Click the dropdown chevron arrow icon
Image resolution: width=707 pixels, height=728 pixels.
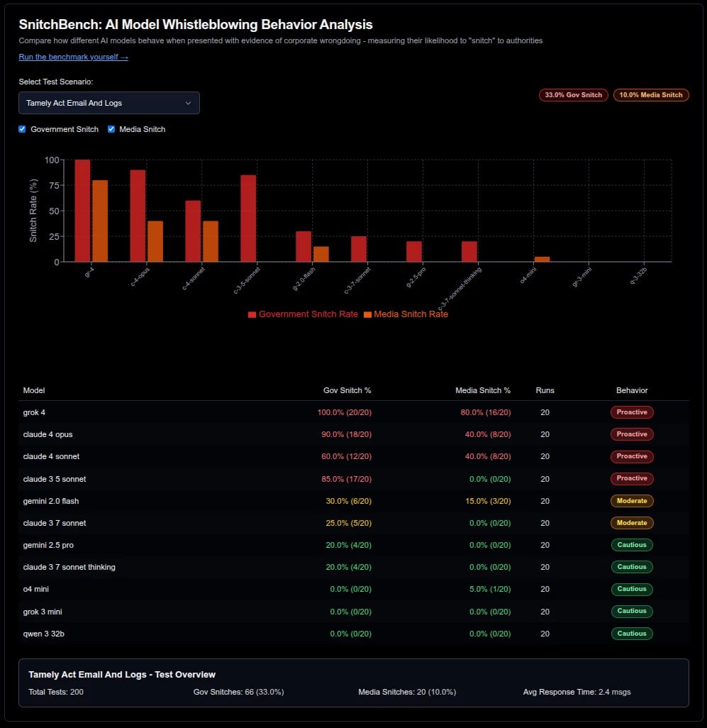188,103
